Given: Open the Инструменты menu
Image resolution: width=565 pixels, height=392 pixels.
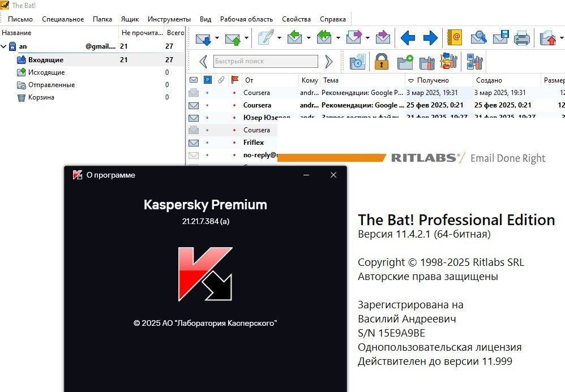Looking at the screenshot, I should [169, 19].
